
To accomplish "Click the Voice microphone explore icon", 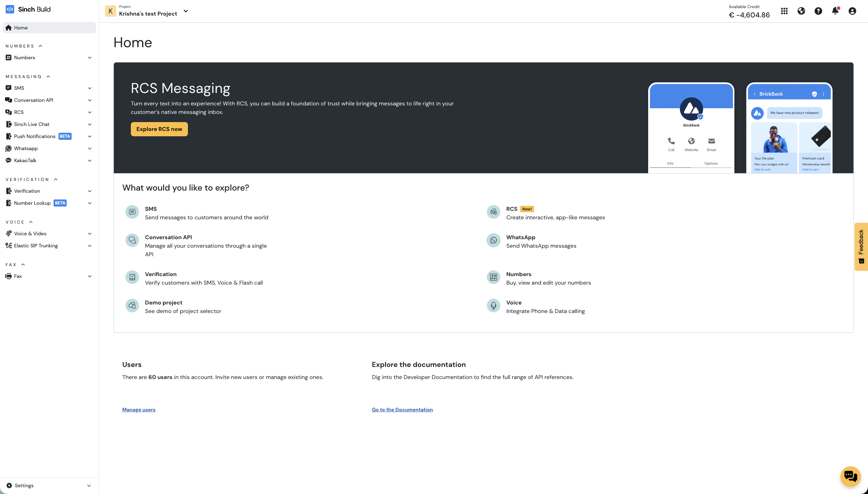I will tap(493, 306).
